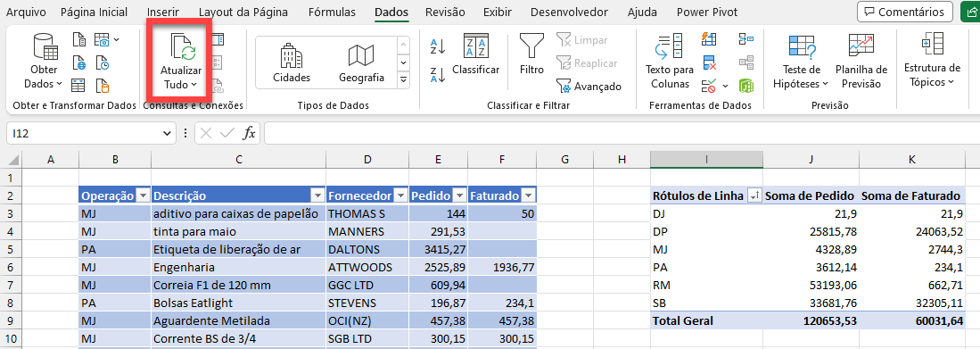
Task: Open the Faturado column filter dropdown
Action: pos(528,195)
